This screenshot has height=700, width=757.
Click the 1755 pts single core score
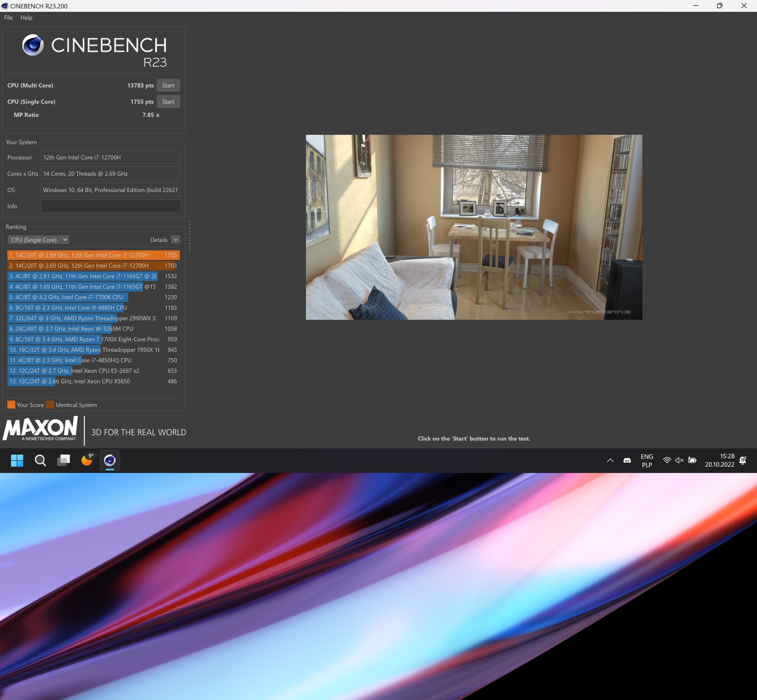(142, 101)
